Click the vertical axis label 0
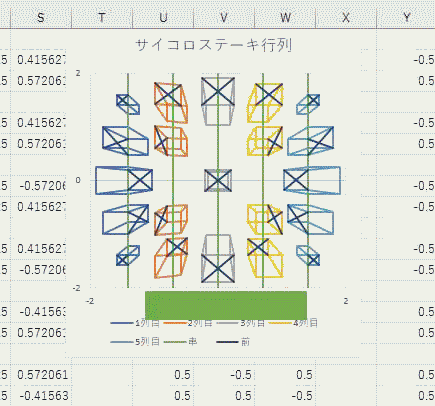 pyautogui.click(x=78, y=180)
